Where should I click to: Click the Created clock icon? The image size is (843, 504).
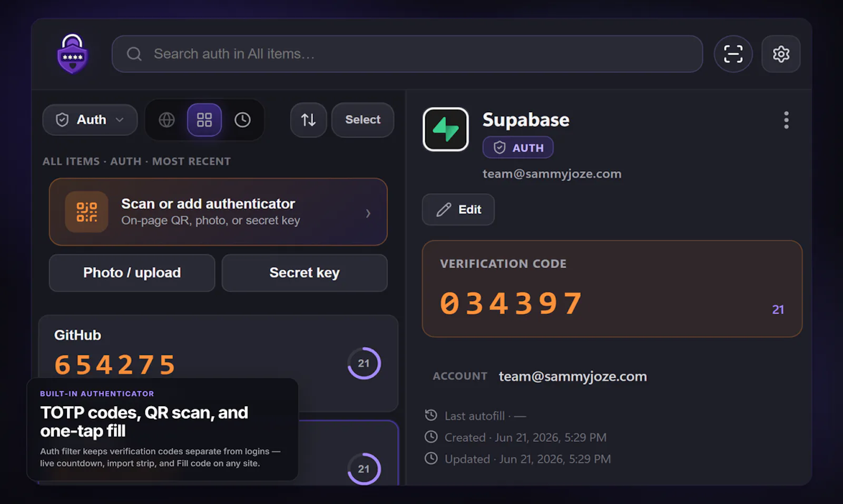coord(431,437)
